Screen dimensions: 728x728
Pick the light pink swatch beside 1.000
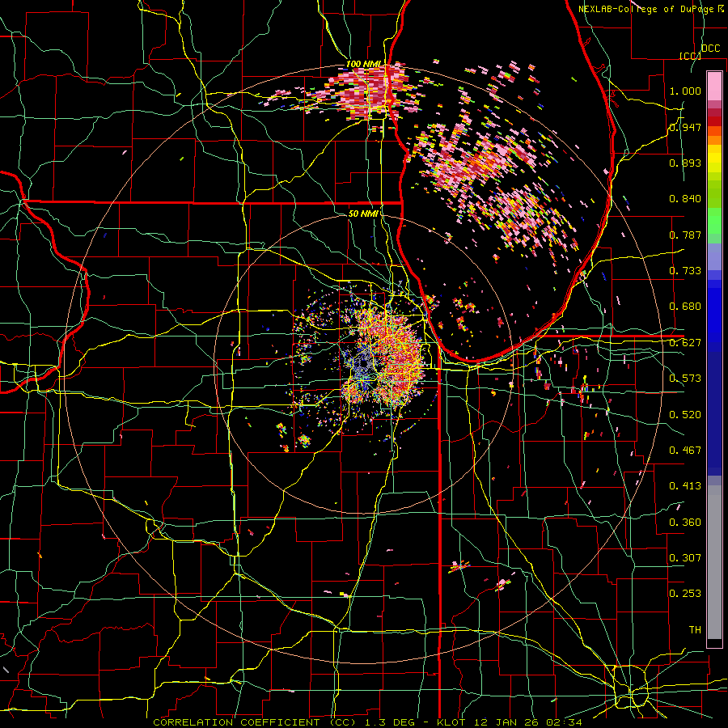pyautogui.click(x=714, y=86)
